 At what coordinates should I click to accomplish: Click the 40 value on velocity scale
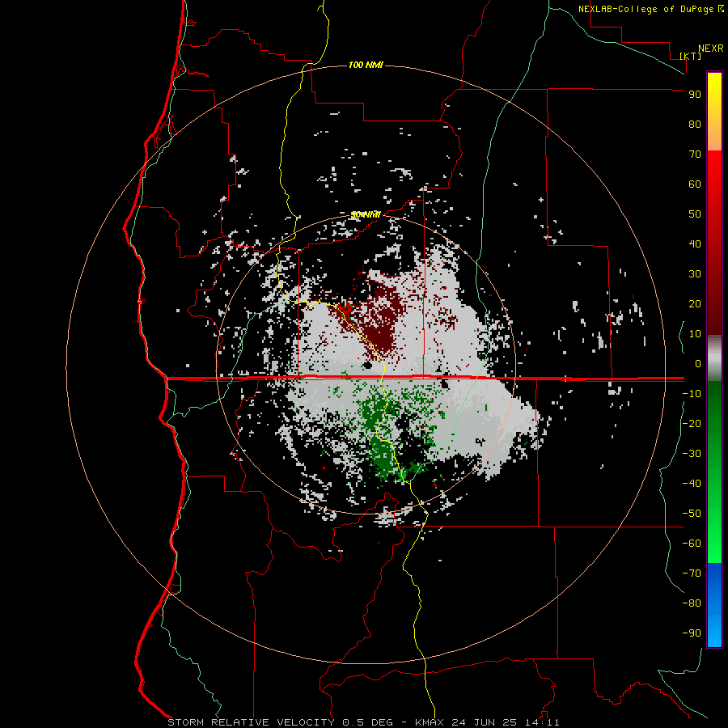695,244
